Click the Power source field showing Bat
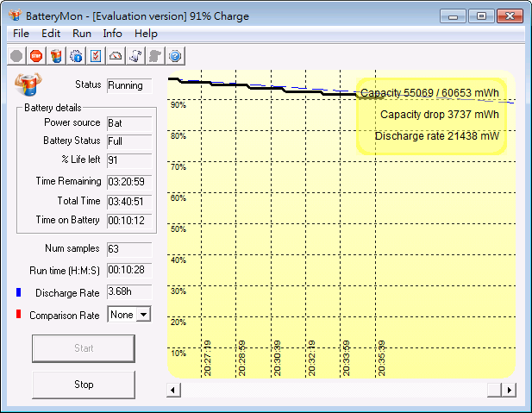 tap(129, 123)
